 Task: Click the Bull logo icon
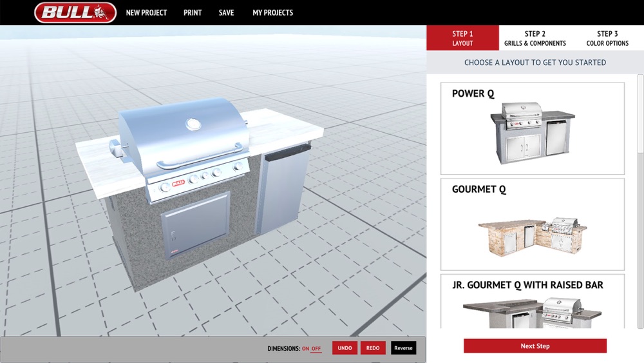click(75, 12)
